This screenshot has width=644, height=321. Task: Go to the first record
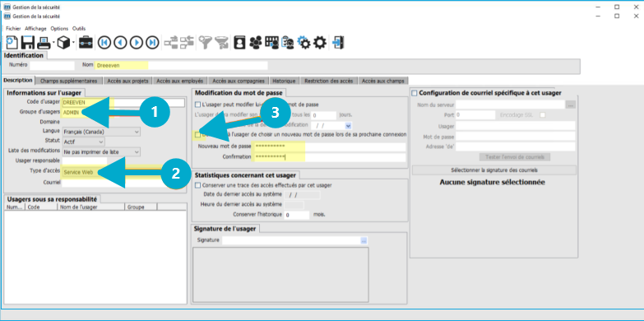click(104, 42)
